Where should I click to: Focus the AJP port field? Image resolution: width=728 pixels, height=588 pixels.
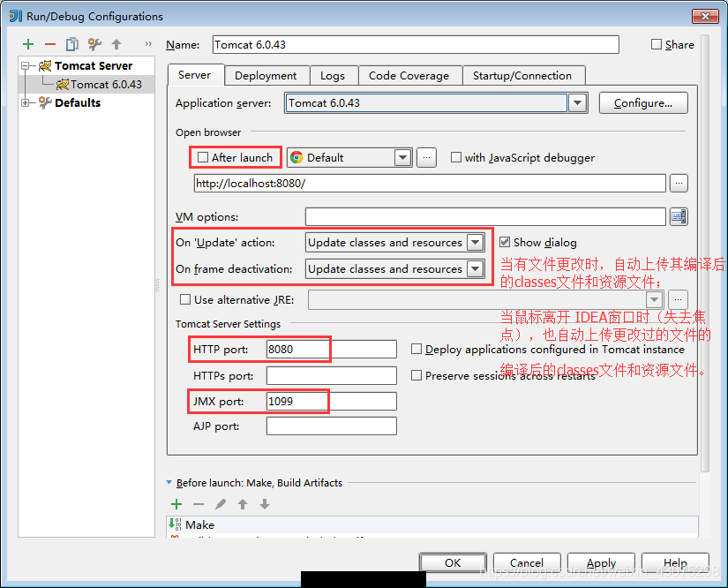(332, 426)
